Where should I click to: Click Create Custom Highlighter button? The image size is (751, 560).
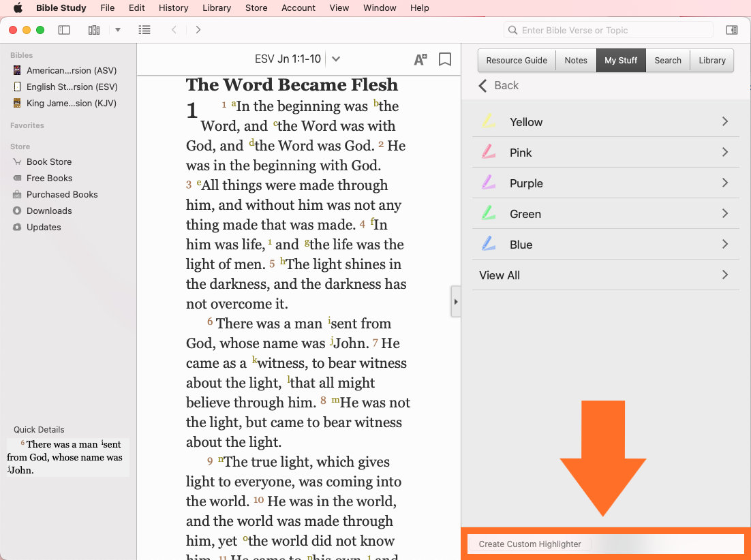pos(530,544)
